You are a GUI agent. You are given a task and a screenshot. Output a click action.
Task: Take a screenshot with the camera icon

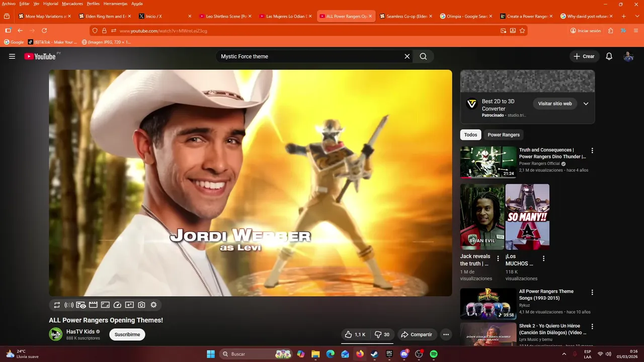coord(141,305)
